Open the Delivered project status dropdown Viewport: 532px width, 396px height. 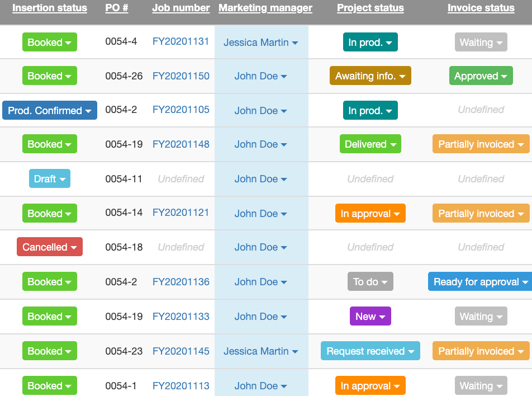point(370,144)
